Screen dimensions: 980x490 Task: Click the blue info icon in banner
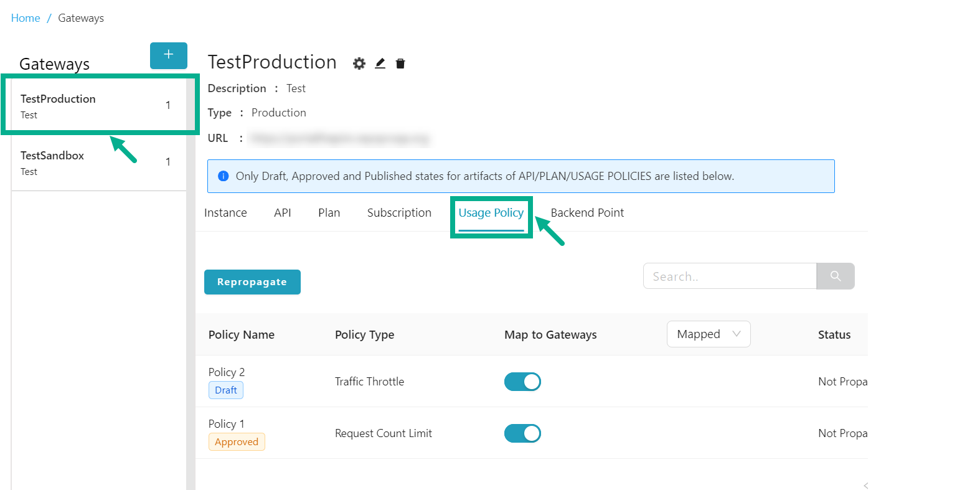click(x=223, y=176)
